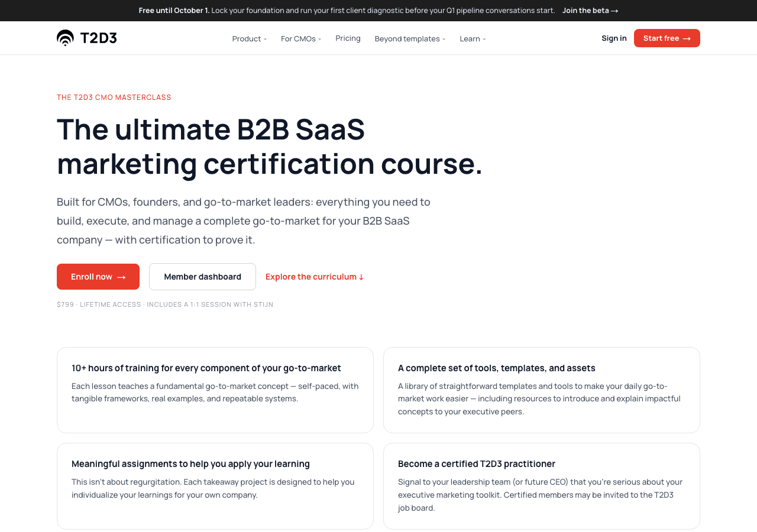Click the Meaningful assignments card title
This screenshot has width=757, height=532.
click(x=190, y=463)
